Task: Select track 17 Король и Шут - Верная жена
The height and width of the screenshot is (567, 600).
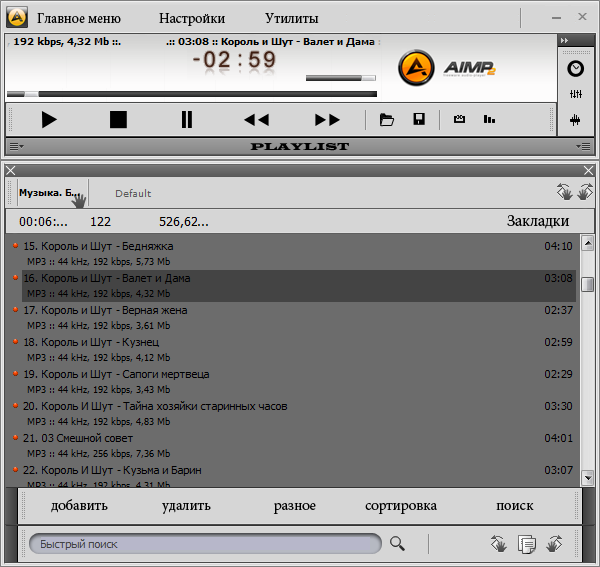Action: click(x=298, y=318)
